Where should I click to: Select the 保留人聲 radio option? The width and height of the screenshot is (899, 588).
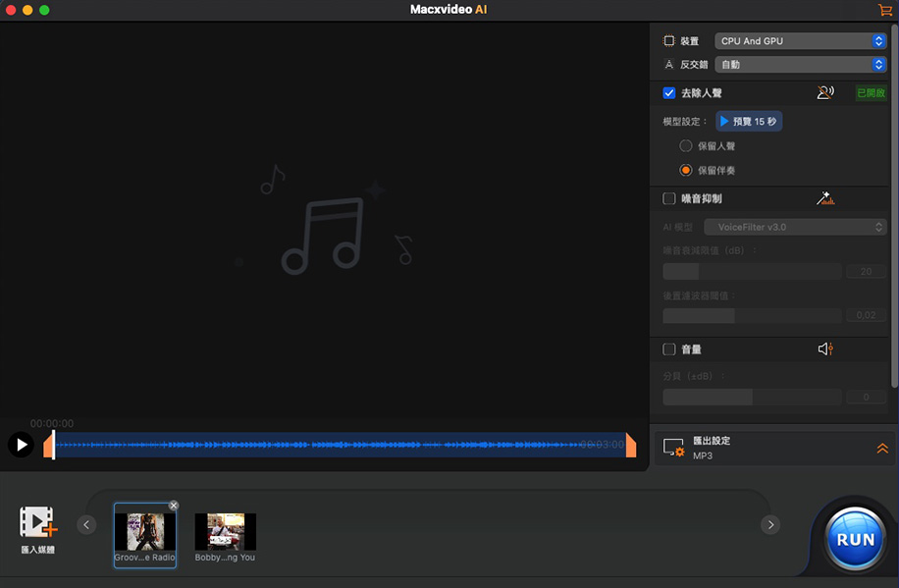click(x=686, y=145)
